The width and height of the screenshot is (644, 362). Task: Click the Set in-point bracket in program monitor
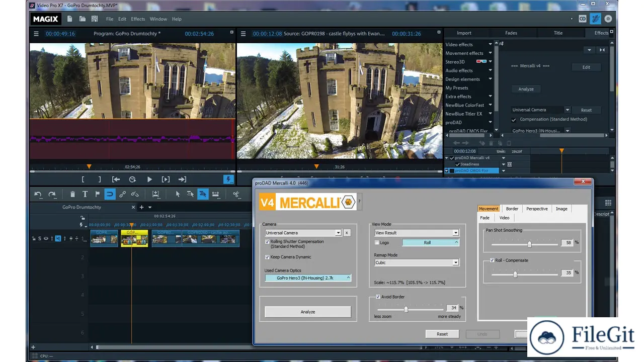click(84, 179)
